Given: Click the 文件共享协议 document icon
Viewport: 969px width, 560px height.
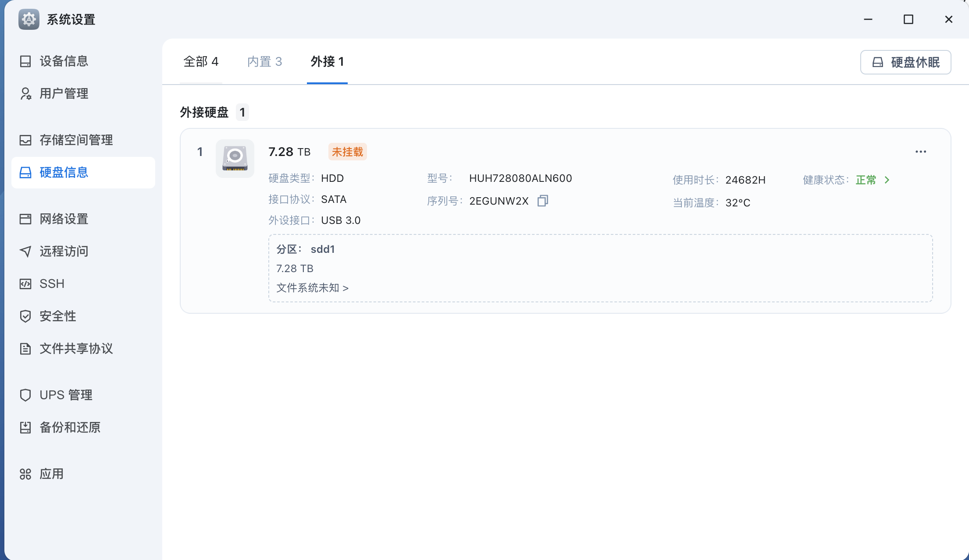Looking at the screenshot, I should tap(25, 348).
